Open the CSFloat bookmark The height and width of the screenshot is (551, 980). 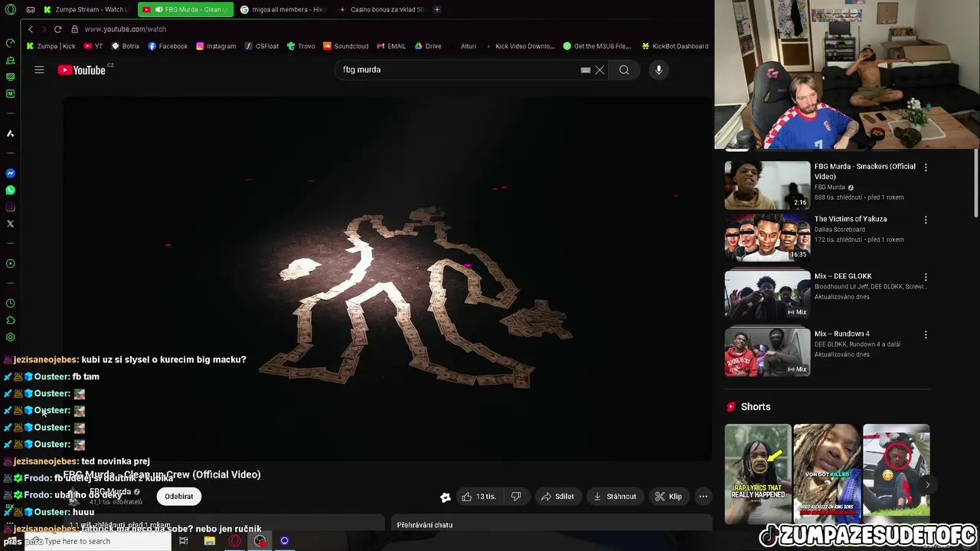coord(262,46)
